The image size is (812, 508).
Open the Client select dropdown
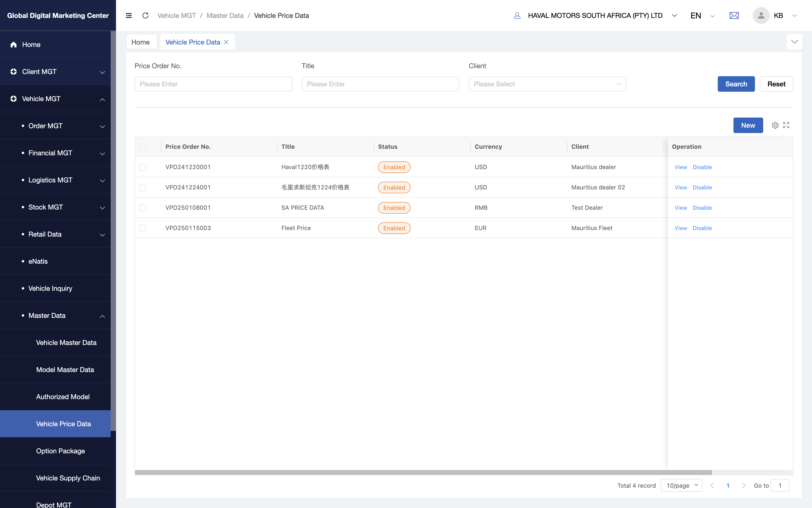pyautogui.click(x=547, y=84)
